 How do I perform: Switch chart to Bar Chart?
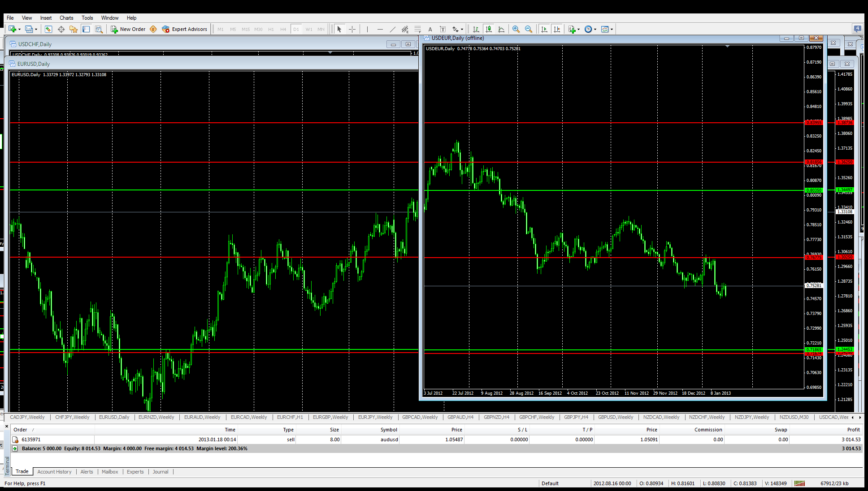[476, 29]
